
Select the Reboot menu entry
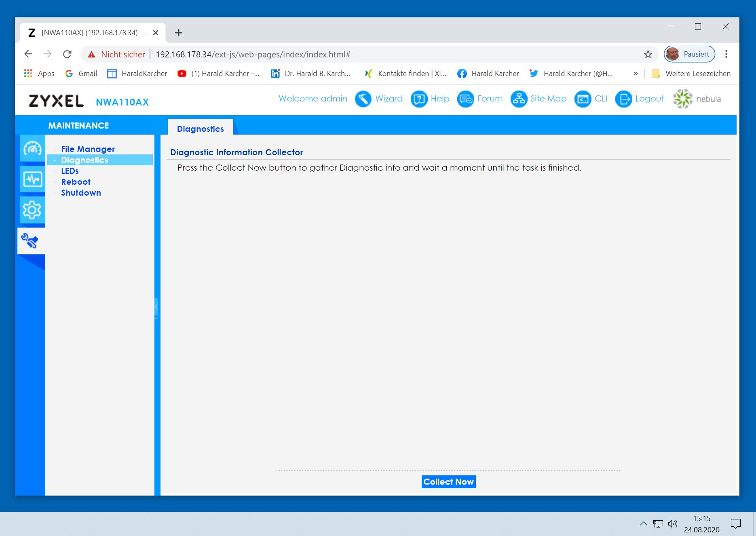[76, 182]
